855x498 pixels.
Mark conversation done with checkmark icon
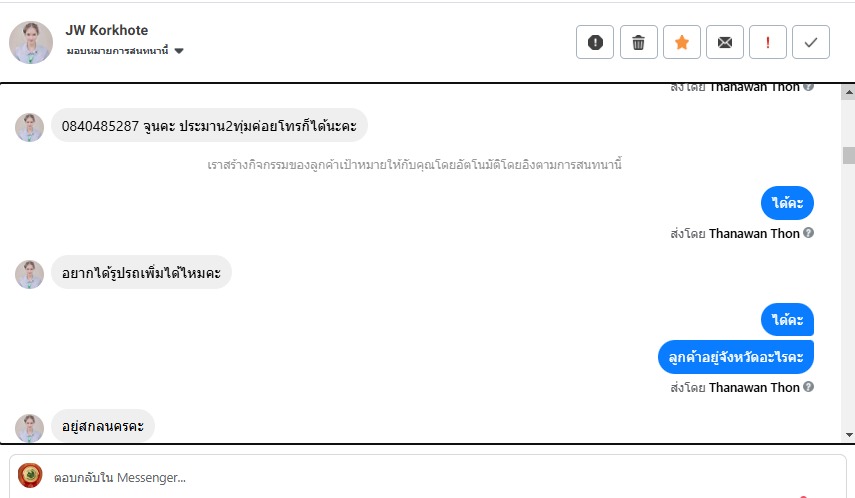811,42
